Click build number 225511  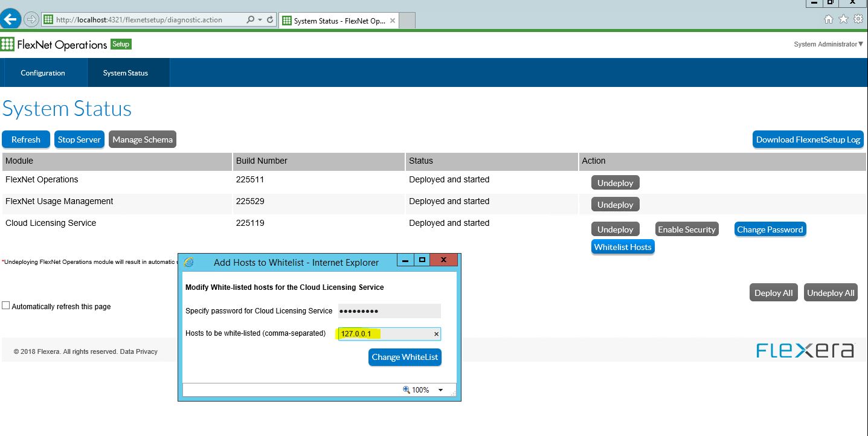[250, 179]
